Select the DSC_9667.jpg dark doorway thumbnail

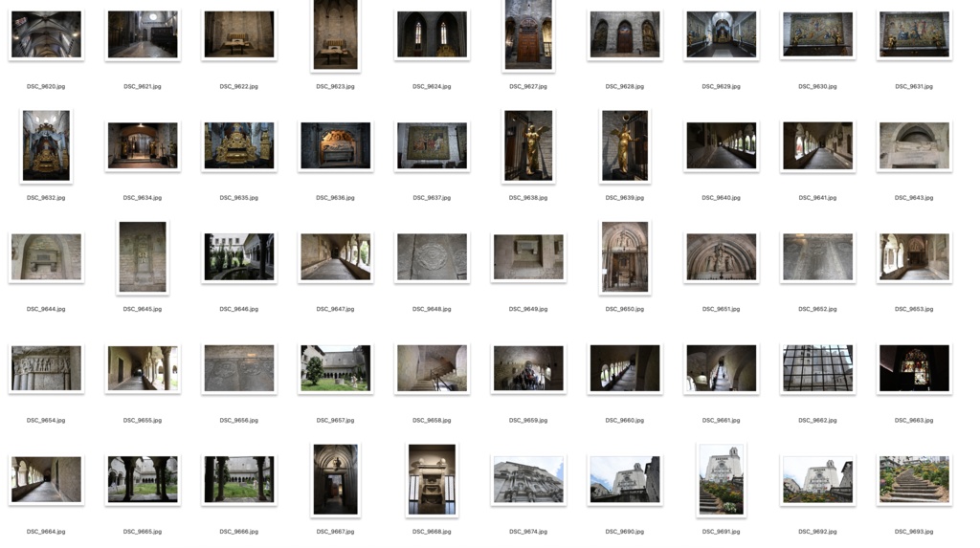coord(336,479)
